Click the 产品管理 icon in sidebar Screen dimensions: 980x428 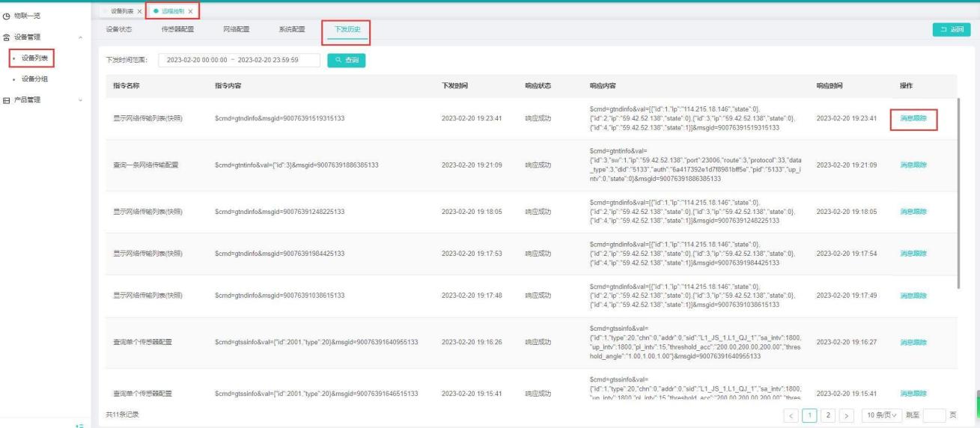coord(6,100)
